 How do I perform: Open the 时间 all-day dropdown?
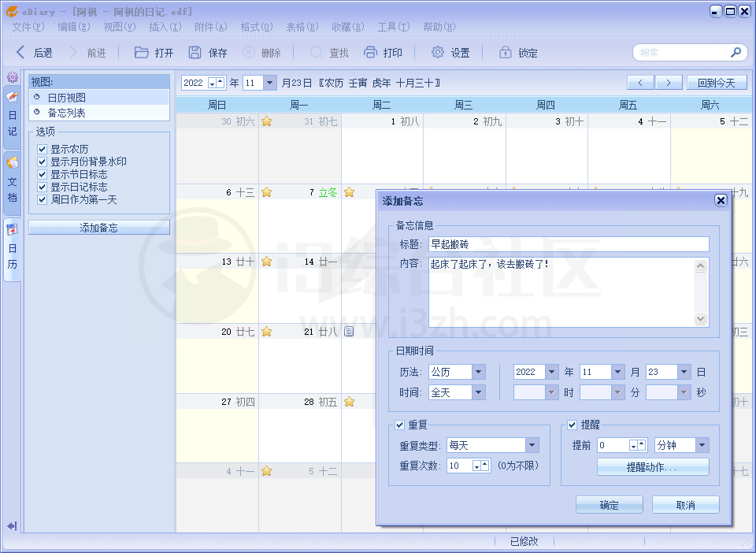click(478, 392)
